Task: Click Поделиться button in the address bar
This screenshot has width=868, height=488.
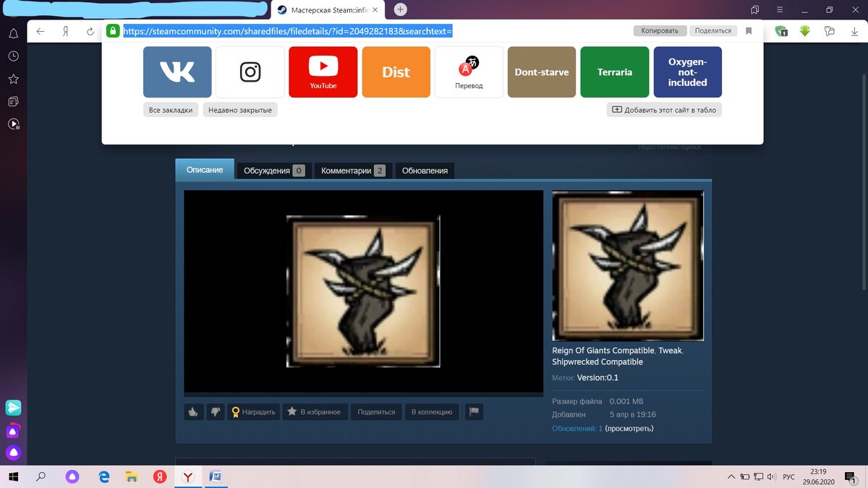Action: (712, 30)
